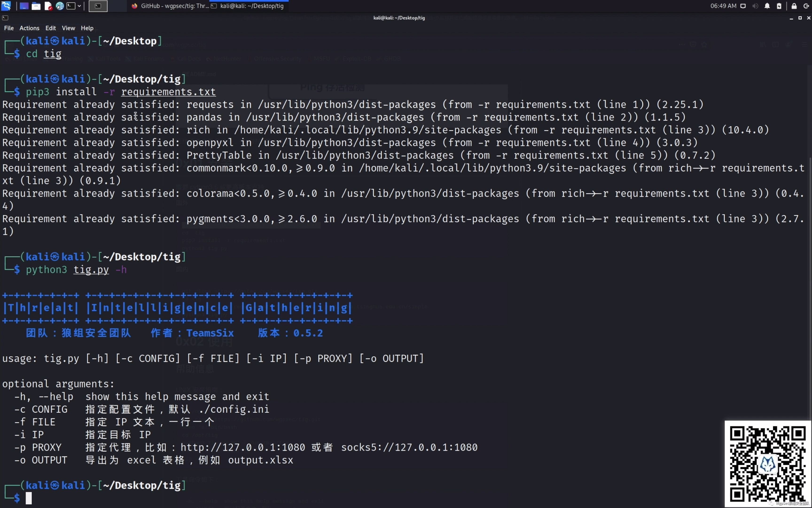Click the terminal window title icon
This screenshot has height=508, width=812.
[5, 18]
